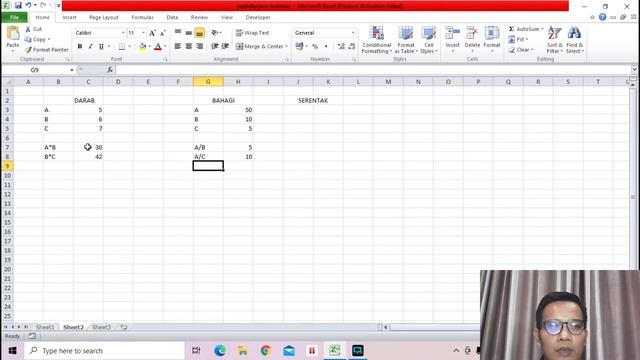Screen dimensions: 640x360
Task: Increase cell indent
Action: pos(225,47)
